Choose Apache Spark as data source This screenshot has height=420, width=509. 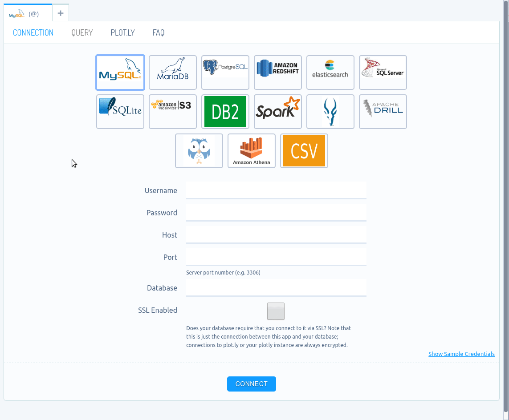(x=278, y=112)
